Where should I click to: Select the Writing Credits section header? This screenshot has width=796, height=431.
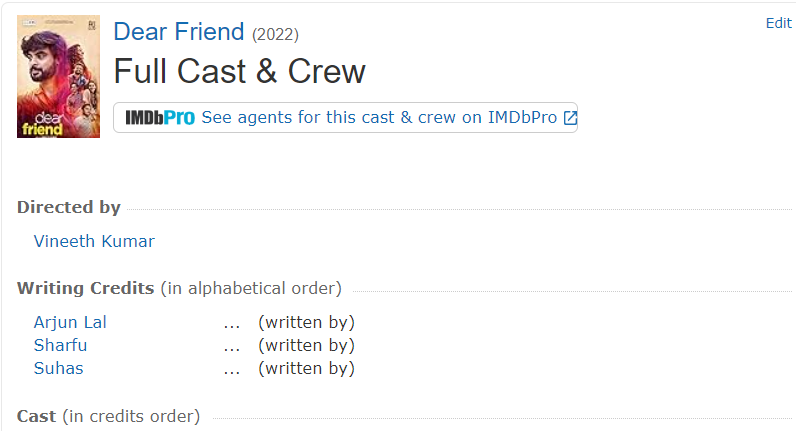click(x=85, y=288)
